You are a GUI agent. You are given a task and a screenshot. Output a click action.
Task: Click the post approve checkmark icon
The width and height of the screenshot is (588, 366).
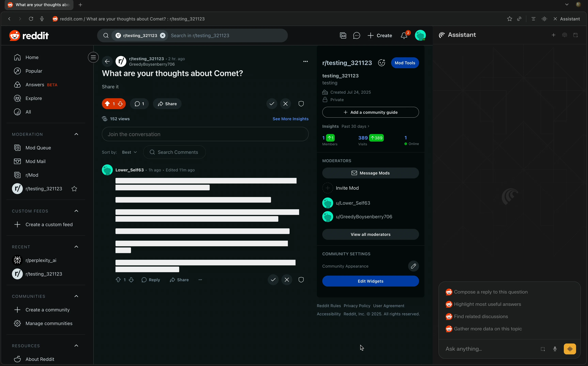272,104
